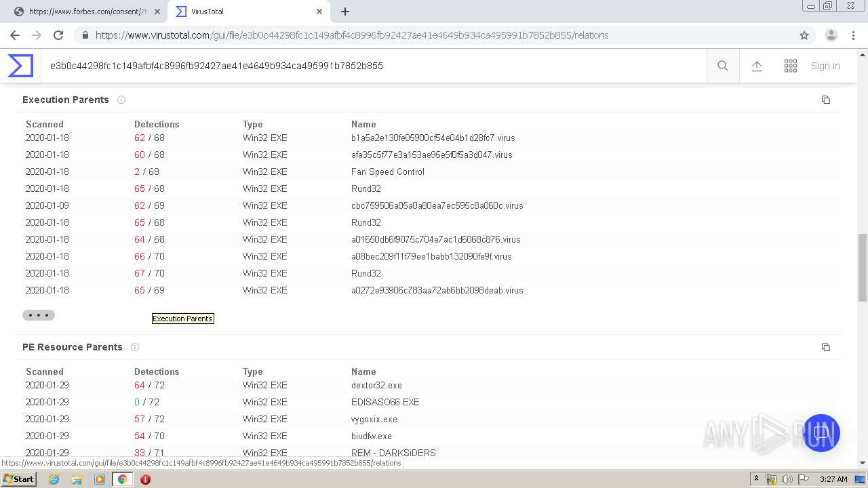
Task: Click Chrome icon in taskbar
Action: 122,479
